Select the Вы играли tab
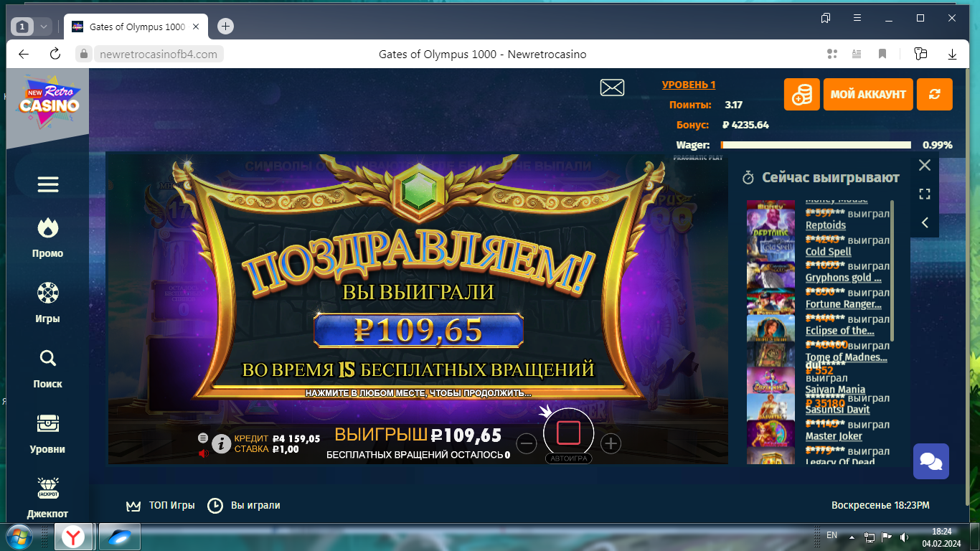Screen dimensions: 980x551 tap(244, 505)
